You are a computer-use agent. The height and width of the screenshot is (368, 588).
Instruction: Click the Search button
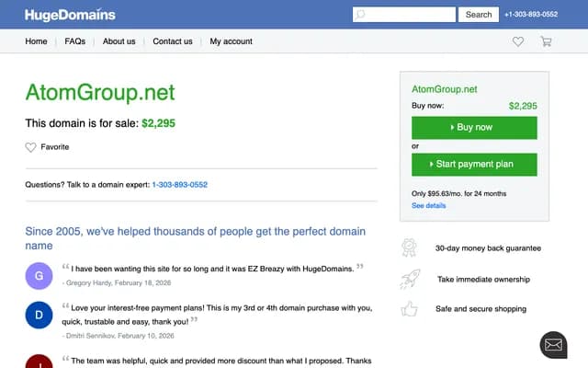(479, 15)
